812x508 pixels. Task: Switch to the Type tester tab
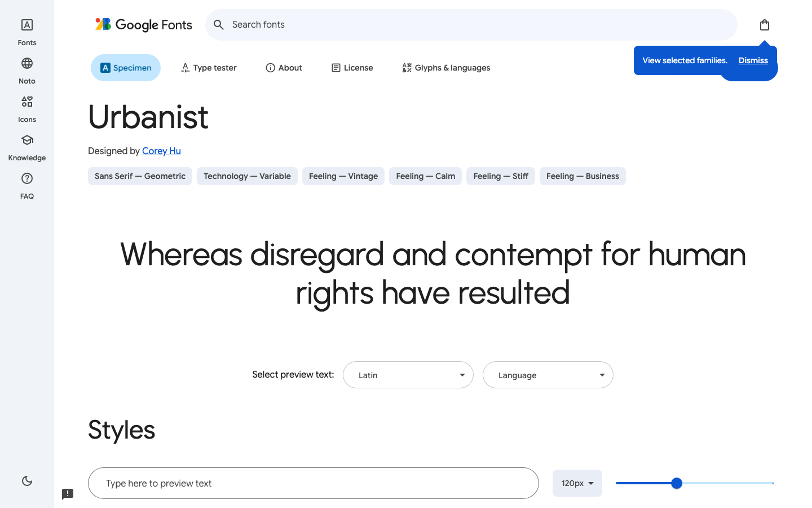pos(208,67)
